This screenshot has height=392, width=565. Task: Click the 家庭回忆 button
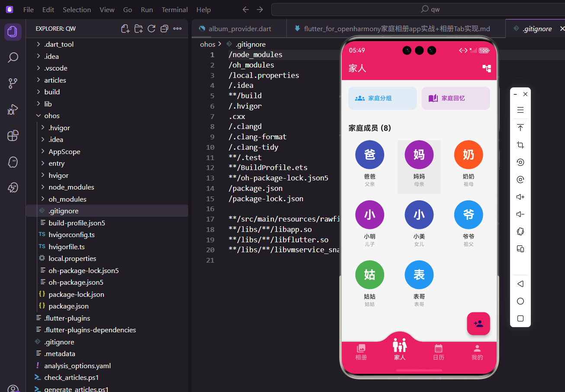click(x=456, y=98)
